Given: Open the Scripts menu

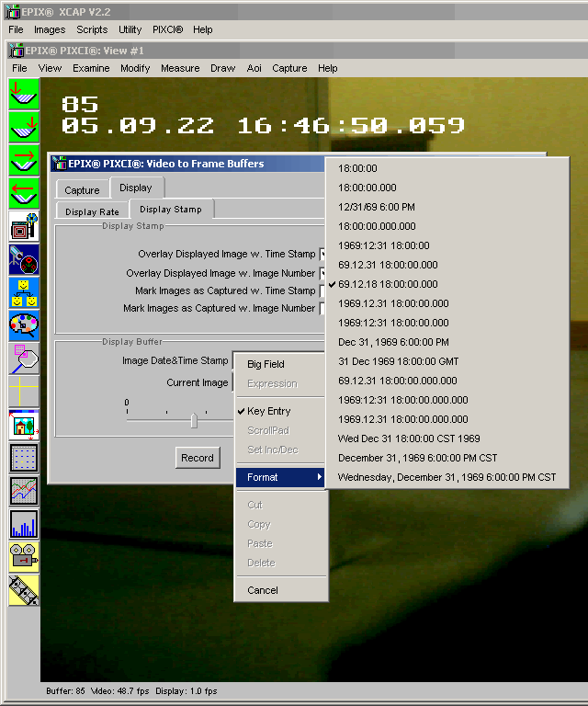Looking at the screenshot, I should click(92, 29).
